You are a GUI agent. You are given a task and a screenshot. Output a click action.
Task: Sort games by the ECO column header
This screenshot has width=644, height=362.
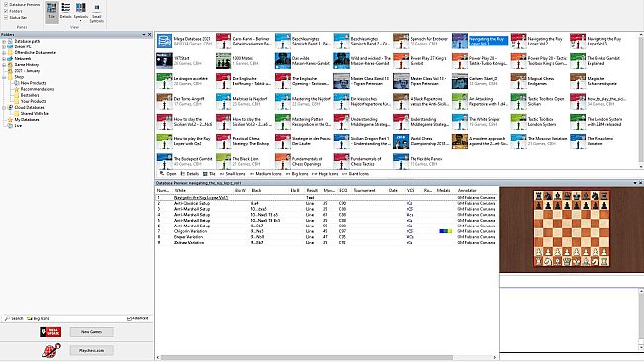point(343,191)
